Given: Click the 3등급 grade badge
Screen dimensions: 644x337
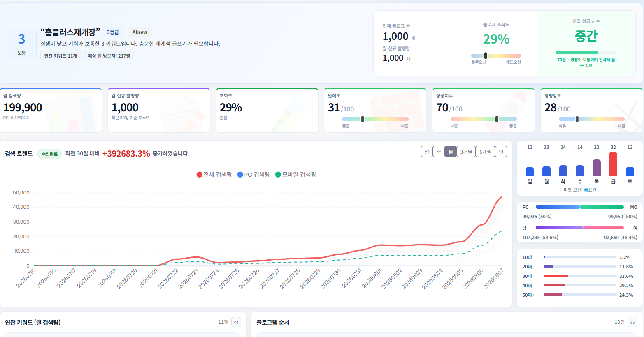Looking at the screenshot, I should [x=113, y=32].
